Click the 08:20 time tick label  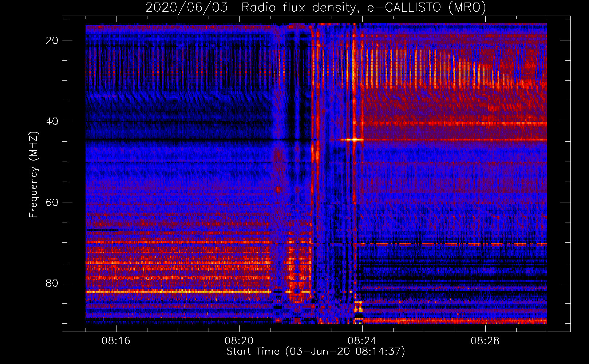click(x=239, y=341)
